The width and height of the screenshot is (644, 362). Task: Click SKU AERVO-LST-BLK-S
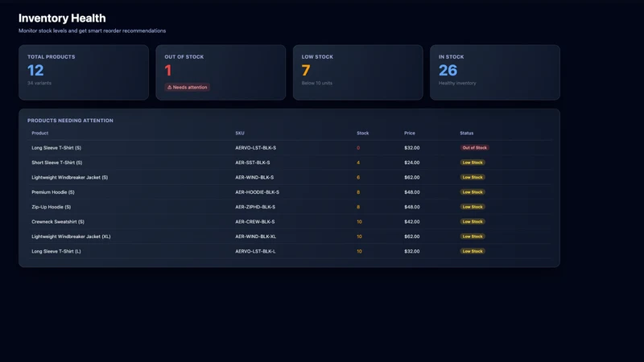[x=255, y=148]
